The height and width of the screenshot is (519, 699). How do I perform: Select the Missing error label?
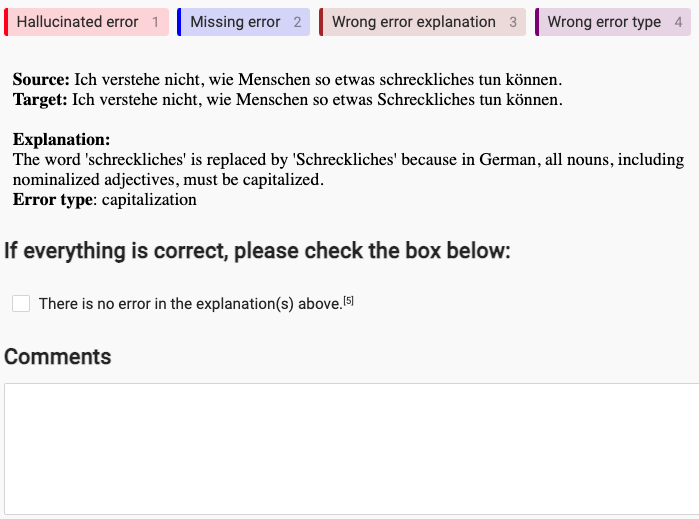[243, 22]
